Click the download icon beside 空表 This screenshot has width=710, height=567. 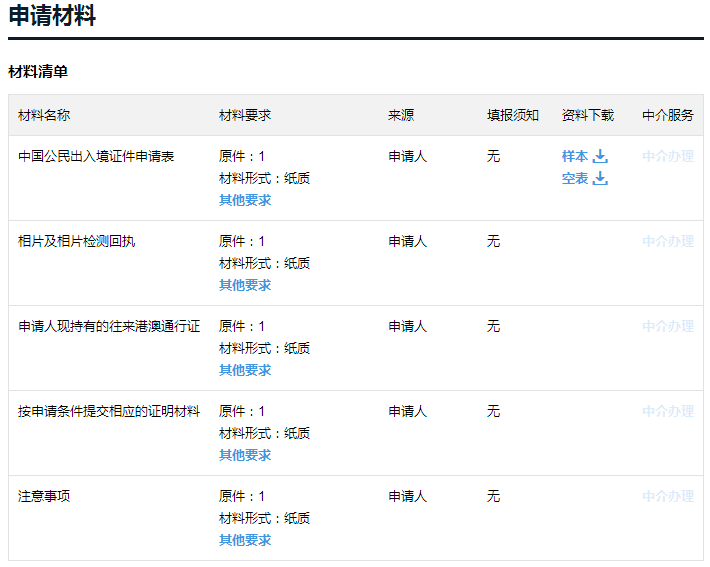point(600,179)
